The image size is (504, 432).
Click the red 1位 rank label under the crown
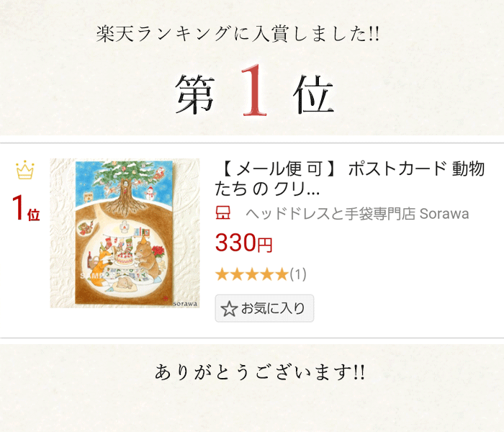pos(25,207)
